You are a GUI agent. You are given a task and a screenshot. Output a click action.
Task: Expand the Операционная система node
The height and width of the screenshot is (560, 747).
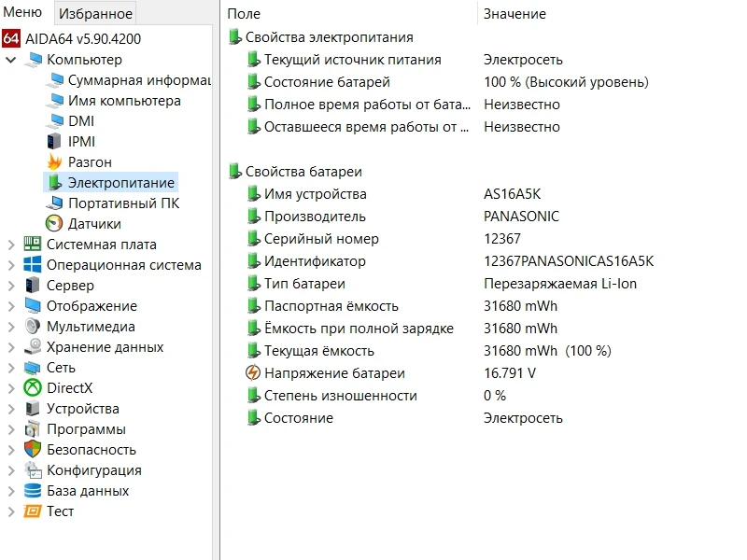(11, 265)
